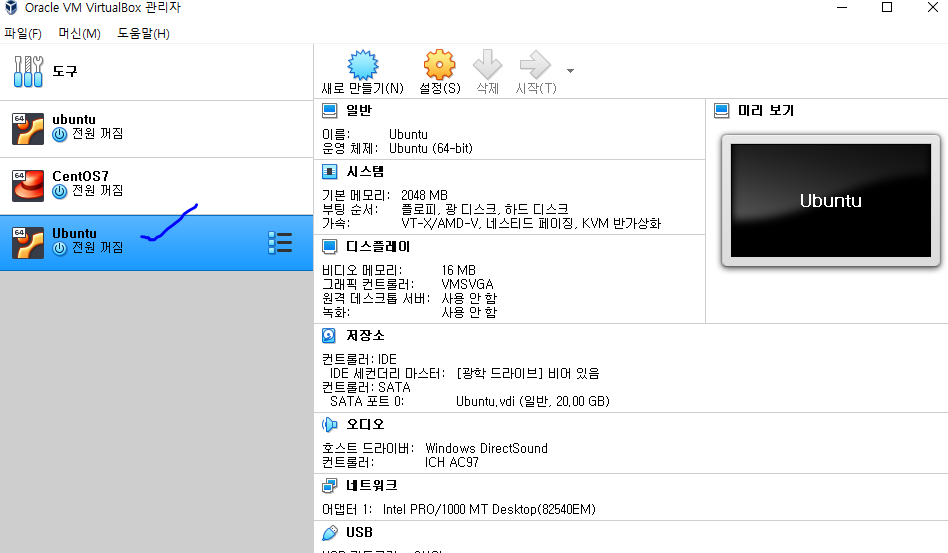Open the 시스템 system settings header
The width and height of the screenshot is (948, 553).
click(365, 172)
